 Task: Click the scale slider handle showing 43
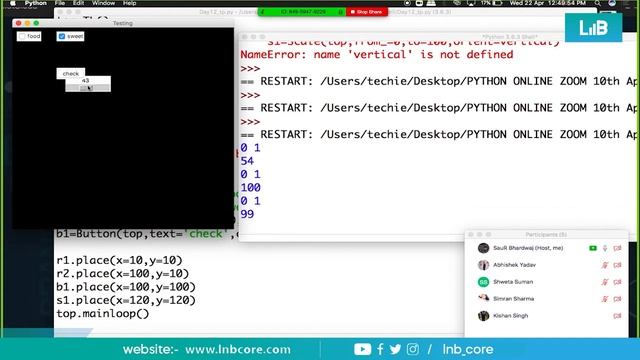(88, 88)
